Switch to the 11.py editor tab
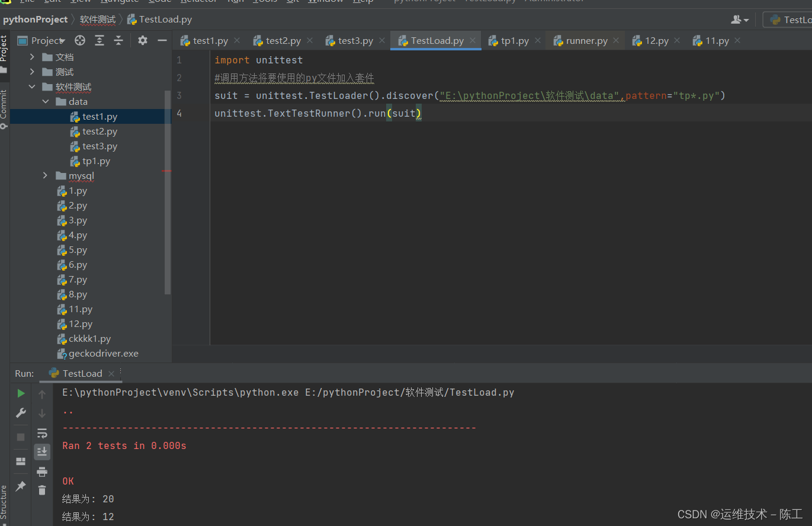Viewport: 812px width, 526px height. [717, 41]
